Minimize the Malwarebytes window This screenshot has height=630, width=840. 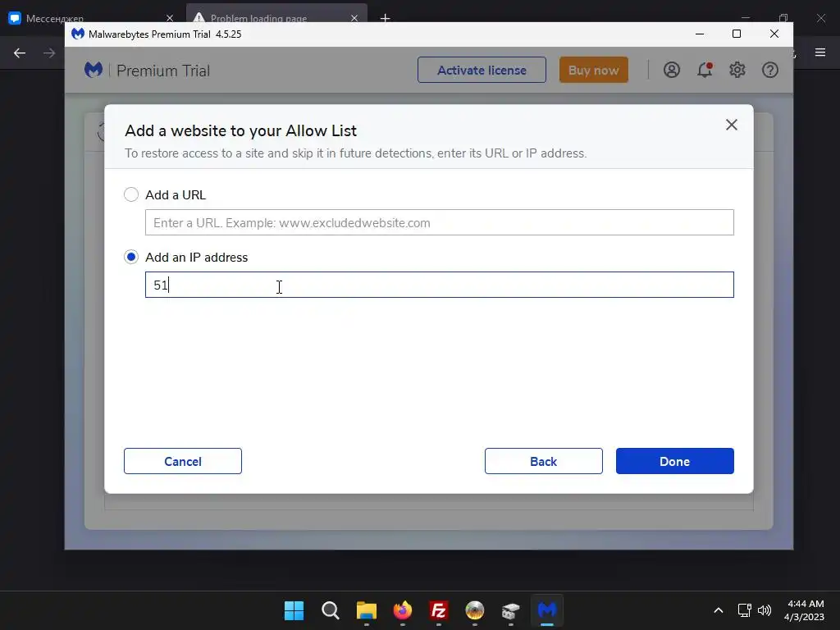click(x=700, y=34)
